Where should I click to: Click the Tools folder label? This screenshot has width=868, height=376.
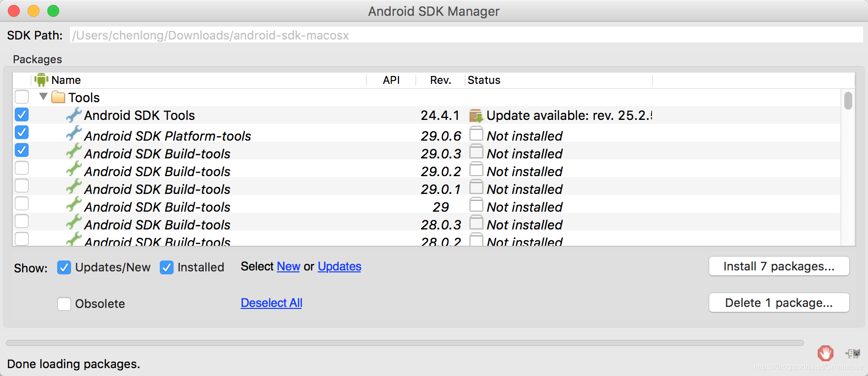click(84, 97)
